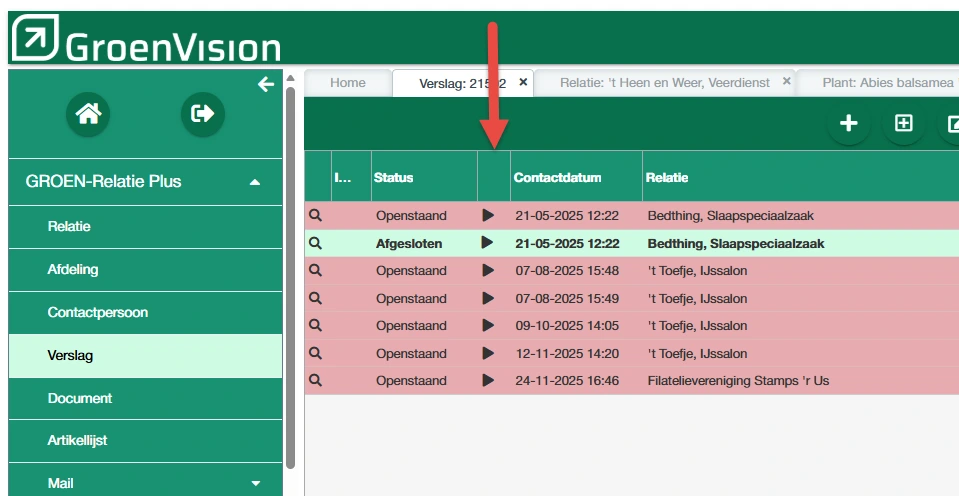Viewport: 959px width, 496px height.
Task: Open Afdeling in the sidebar menu
Action: pos(146,269)
